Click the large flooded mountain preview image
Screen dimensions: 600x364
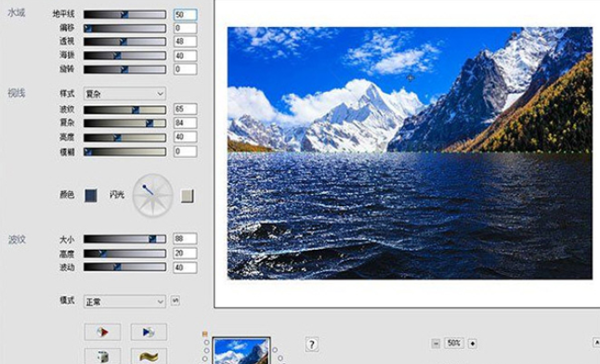coord(410,153)
